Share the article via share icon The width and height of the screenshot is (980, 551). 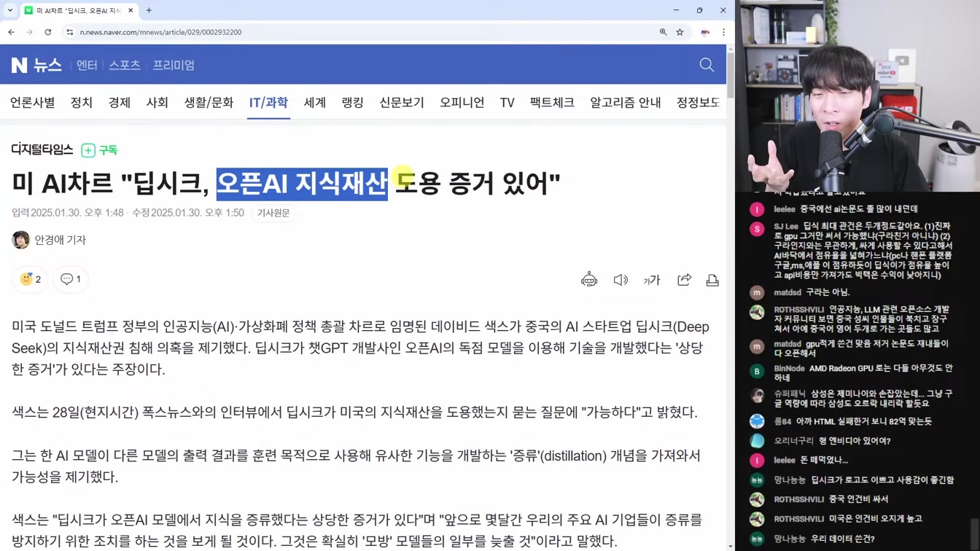tap(684, 280)
